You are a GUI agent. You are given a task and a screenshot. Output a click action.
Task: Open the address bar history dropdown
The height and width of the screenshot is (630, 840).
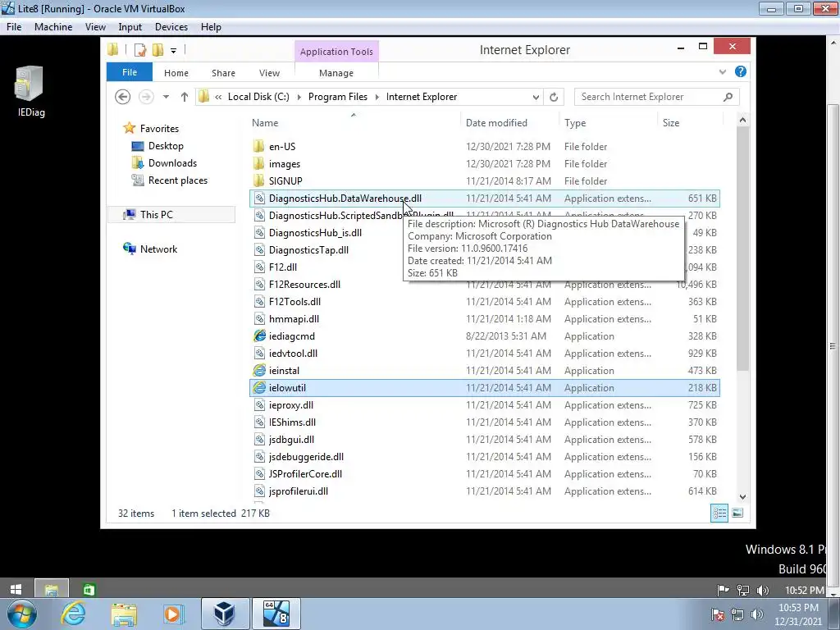coord(536,97)
